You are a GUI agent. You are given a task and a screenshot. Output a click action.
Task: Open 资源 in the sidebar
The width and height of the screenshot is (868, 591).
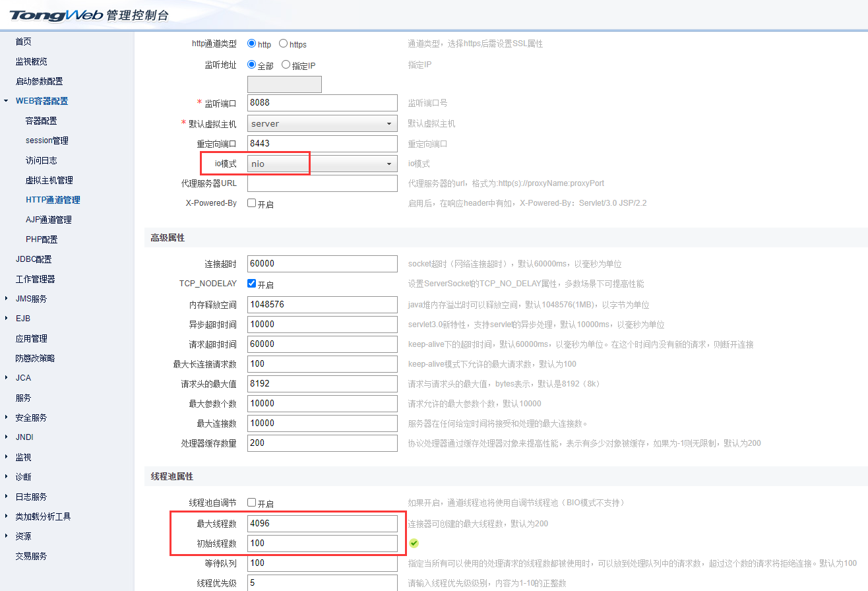tap(23, 536)
